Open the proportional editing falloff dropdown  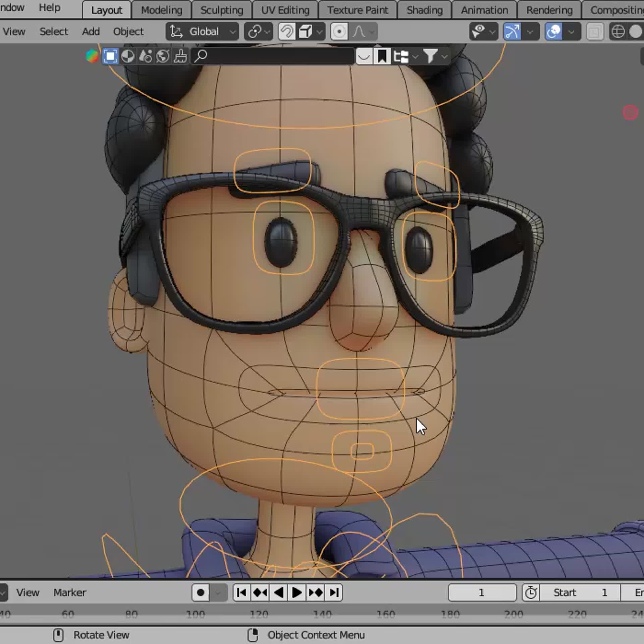[371, 31]
